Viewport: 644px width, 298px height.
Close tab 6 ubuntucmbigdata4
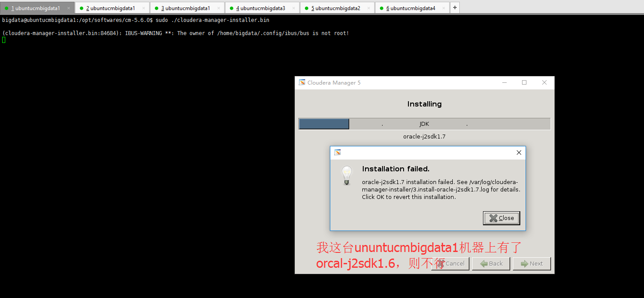tap(444, 8)
